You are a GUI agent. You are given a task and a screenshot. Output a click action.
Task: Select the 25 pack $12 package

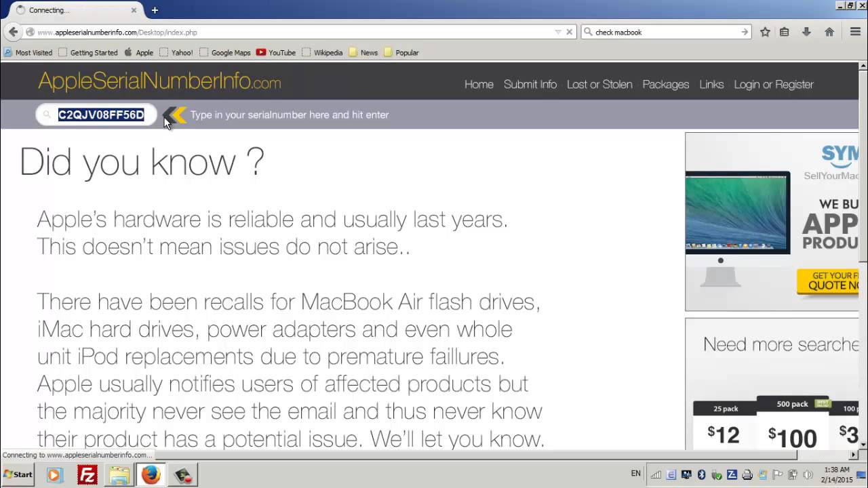(724, 425)
